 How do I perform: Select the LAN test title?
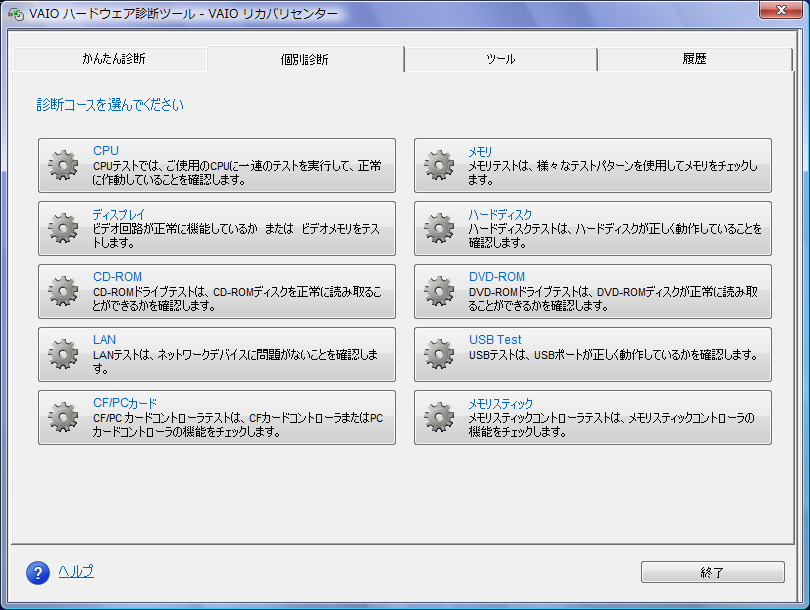click(x=104, y=340)
